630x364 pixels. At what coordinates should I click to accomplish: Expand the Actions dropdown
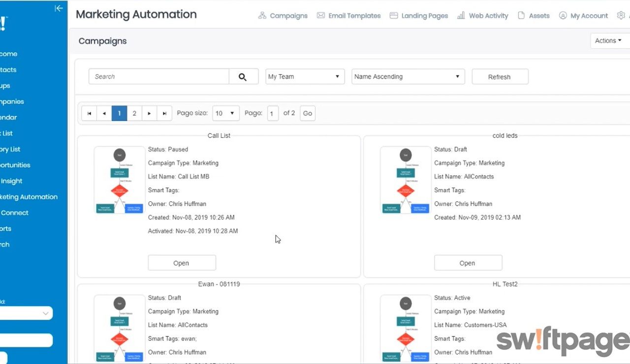[609, 41]
